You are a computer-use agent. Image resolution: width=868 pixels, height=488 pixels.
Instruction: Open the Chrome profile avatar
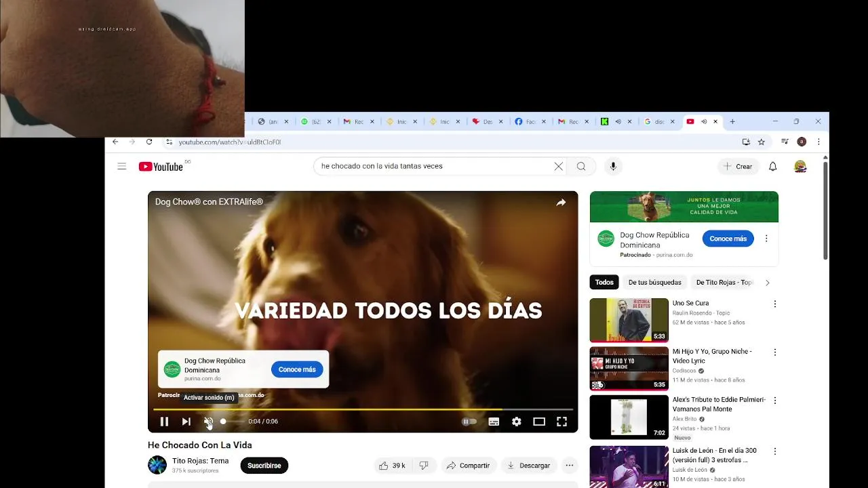pyautogui.click(x=802, y=142)
